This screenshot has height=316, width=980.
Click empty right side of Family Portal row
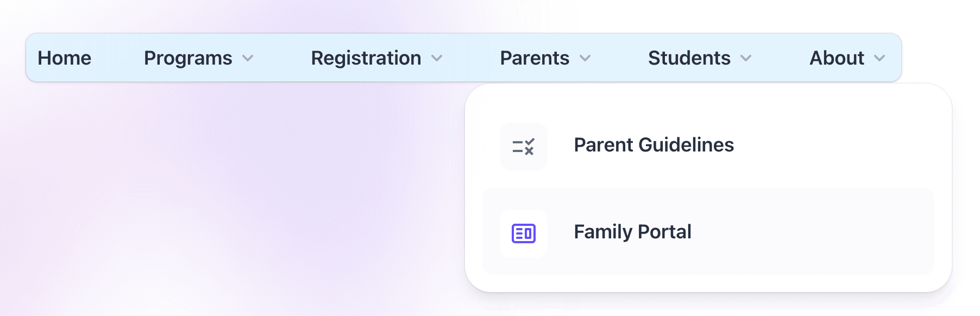coord(815,232)
